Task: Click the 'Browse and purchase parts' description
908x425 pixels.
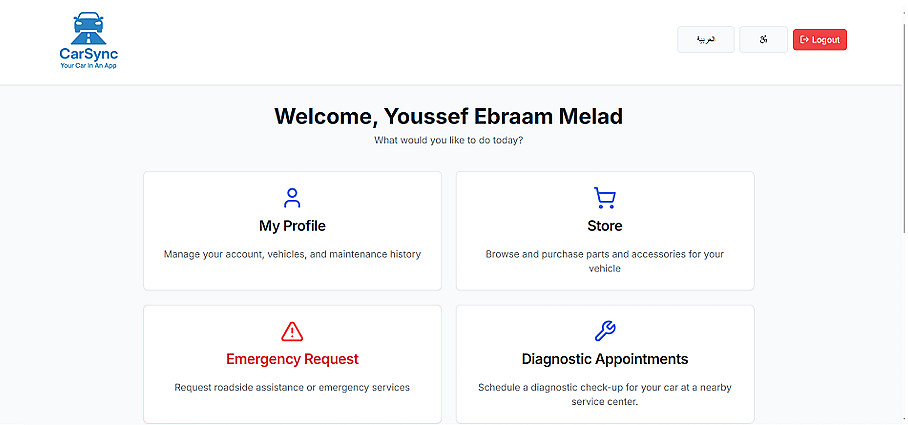Action: click(x=605, y=261)
